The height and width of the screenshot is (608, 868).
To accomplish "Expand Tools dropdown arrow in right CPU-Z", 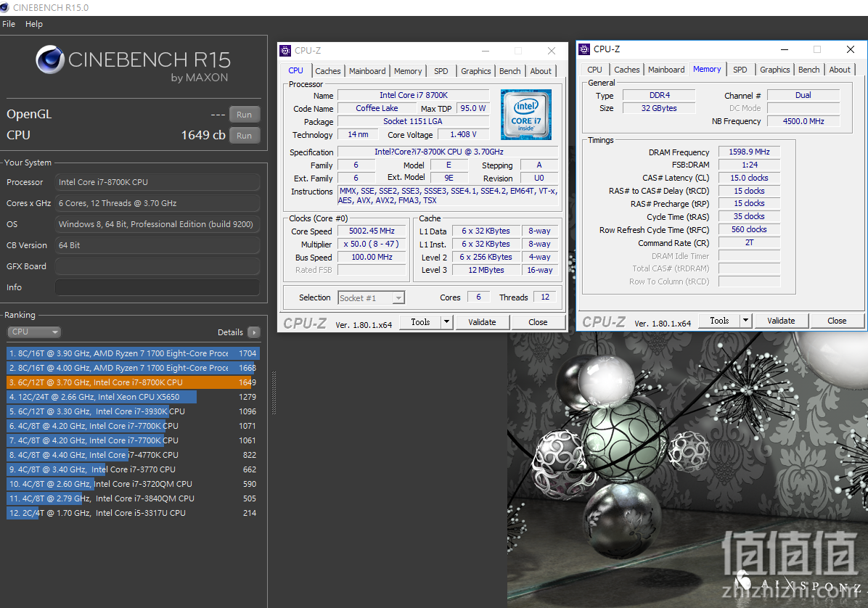I will [x=745, y=320].
